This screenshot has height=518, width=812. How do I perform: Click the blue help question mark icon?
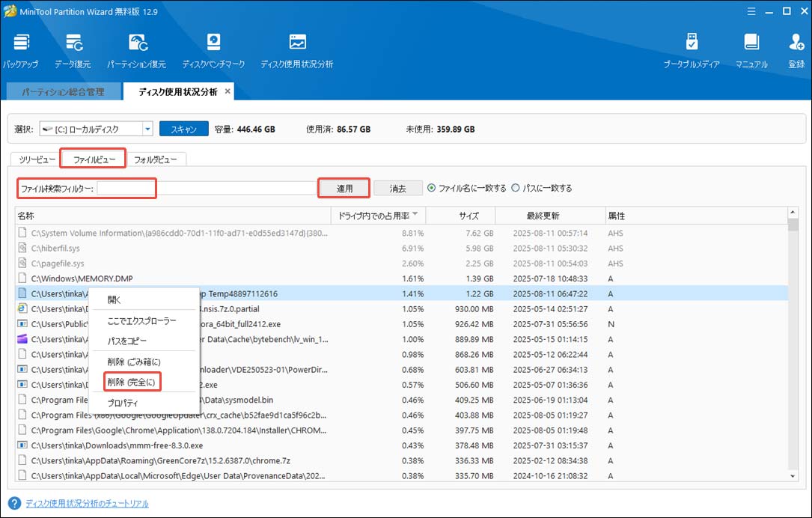click(x=14, y=503)
